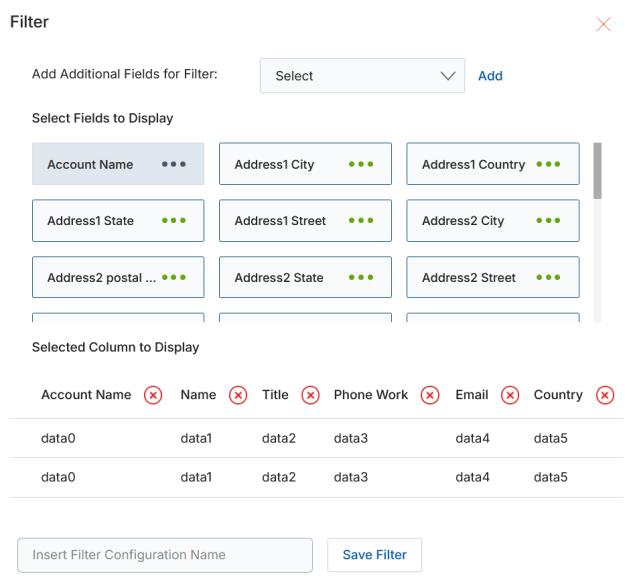Click data5 in the second data row
The image size is (625, 588).
click(x=550, y=477)
